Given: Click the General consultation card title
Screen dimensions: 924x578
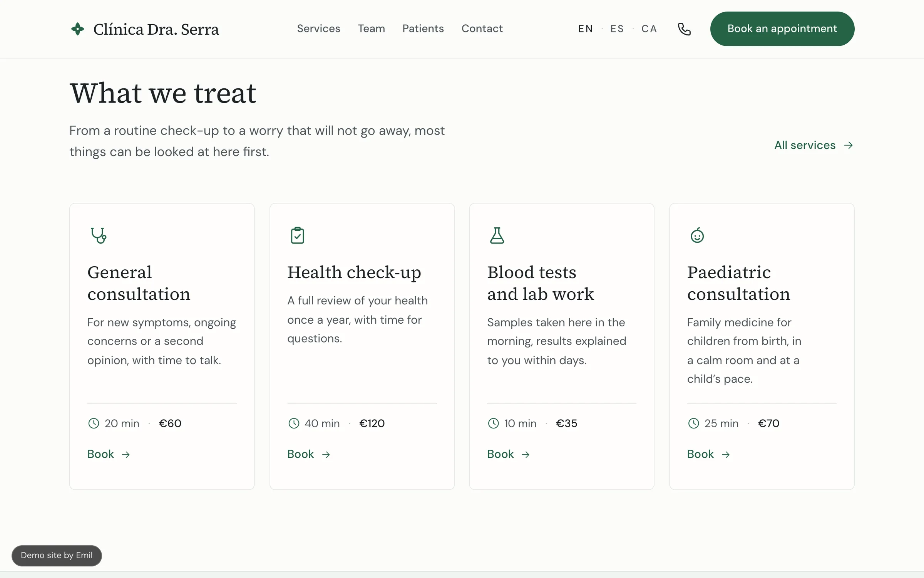Looking at the screenshot, I should tap(139, 283).
